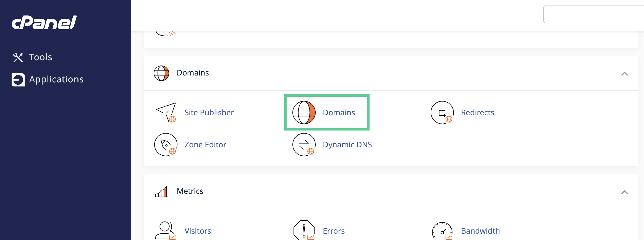The width and height of the screenshot is (644, 240).
Task: Click the cPanel logo
Action: [x=44, y=22]
